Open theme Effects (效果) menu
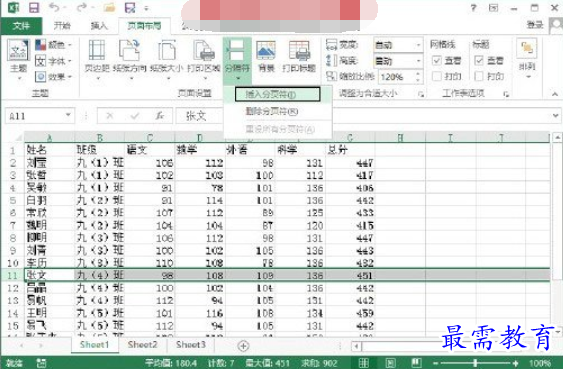This screenshot has width=563, height=369. [53, 76]
